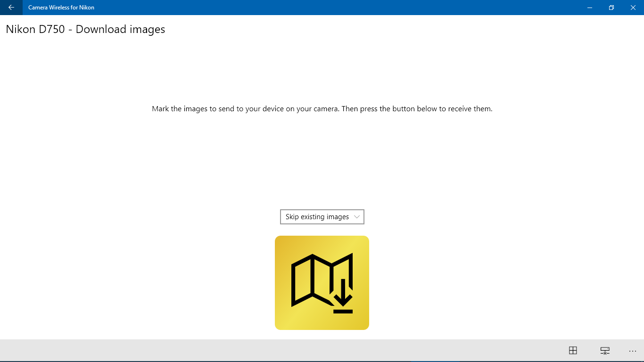Go back with the title bar arrow
Image resolution: width=644 pixels, height=362 pixels.
[x=11, y=8]
